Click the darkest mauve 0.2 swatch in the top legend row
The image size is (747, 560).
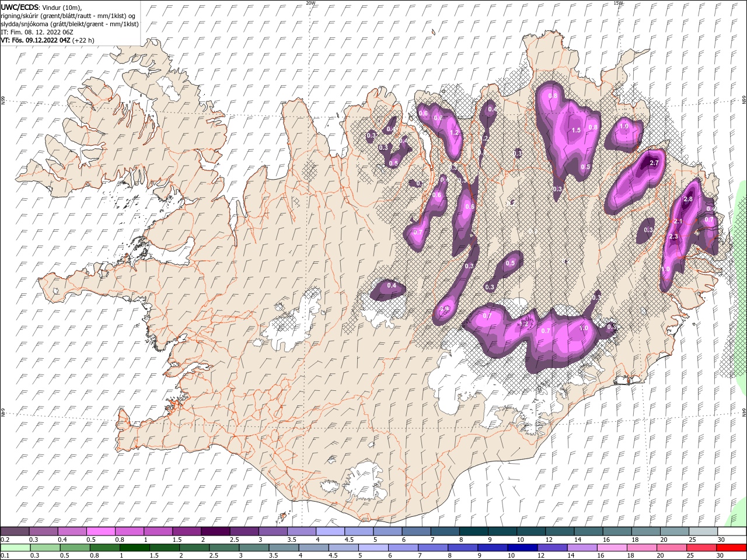(15, 531)
